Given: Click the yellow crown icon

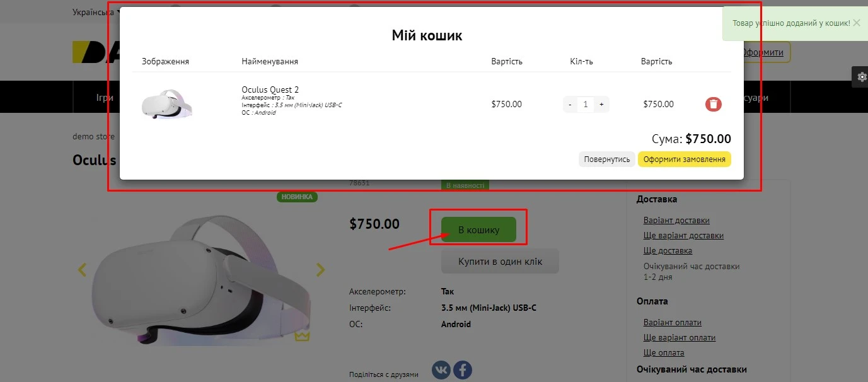Looking at the screenshot, I should click(x=303, y=336).
